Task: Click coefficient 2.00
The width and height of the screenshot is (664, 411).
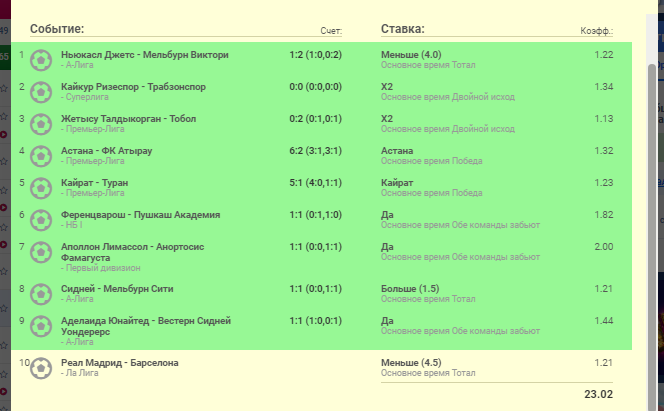Action: pos(603,246)
